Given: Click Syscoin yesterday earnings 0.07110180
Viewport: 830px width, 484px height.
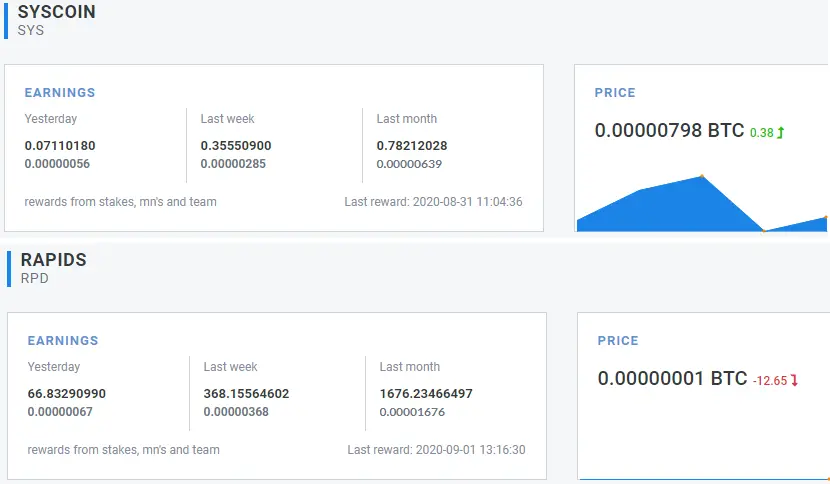Looking at the screenshot, I should [60, 146].
